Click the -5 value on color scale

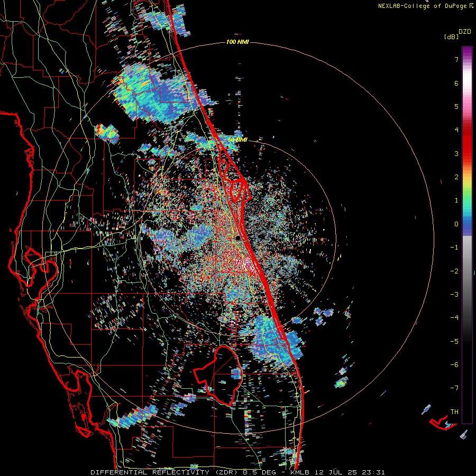(x=454, y=342)
